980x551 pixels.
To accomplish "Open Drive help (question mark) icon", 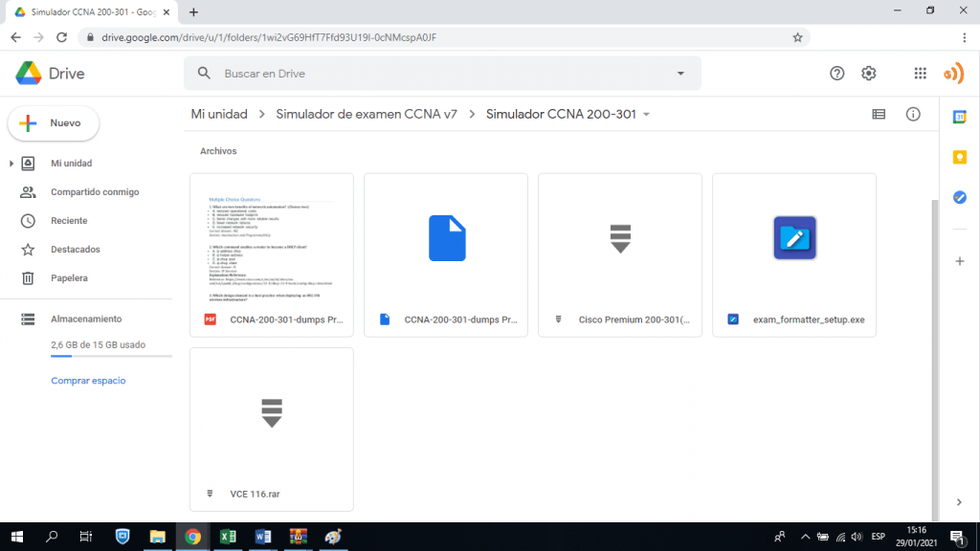I will click(x=836, y=74).
